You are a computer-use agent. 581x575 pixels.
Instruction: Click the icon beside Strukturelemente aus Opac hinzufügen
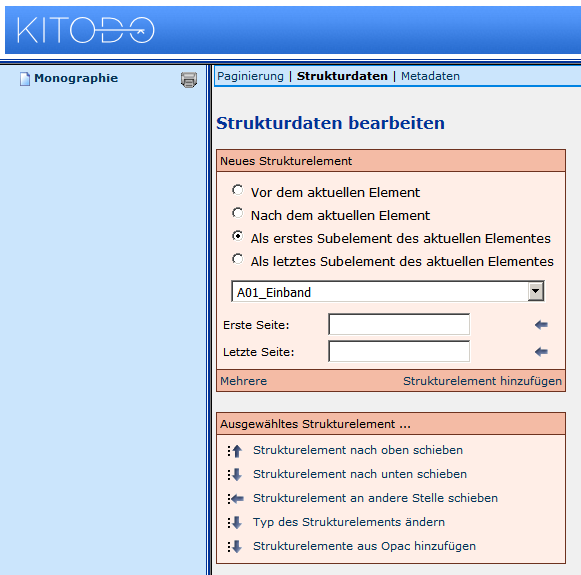click(x=235, y=546)
